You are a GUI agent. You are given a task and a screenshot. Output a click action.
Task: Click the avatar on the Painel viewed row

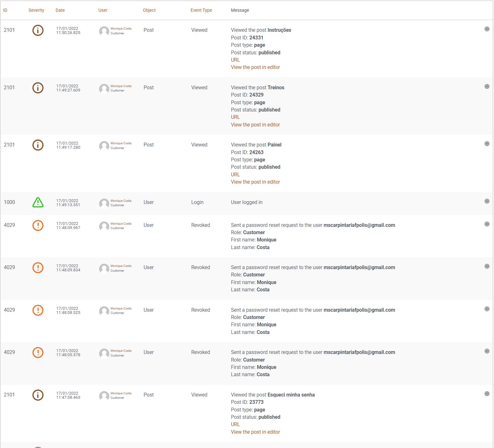click(x=104, y=146)
